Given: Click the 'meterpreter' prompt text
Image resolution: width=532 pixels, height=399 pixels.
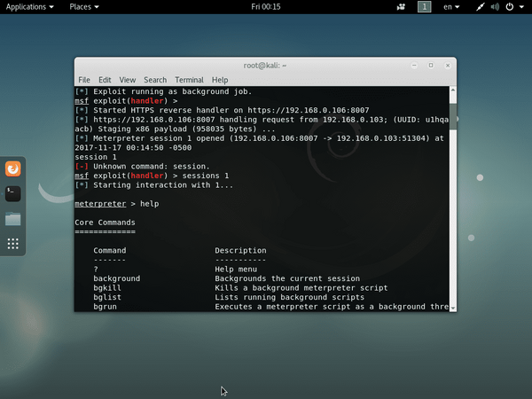Looking at the screenshot, I should tap(100, 204).
